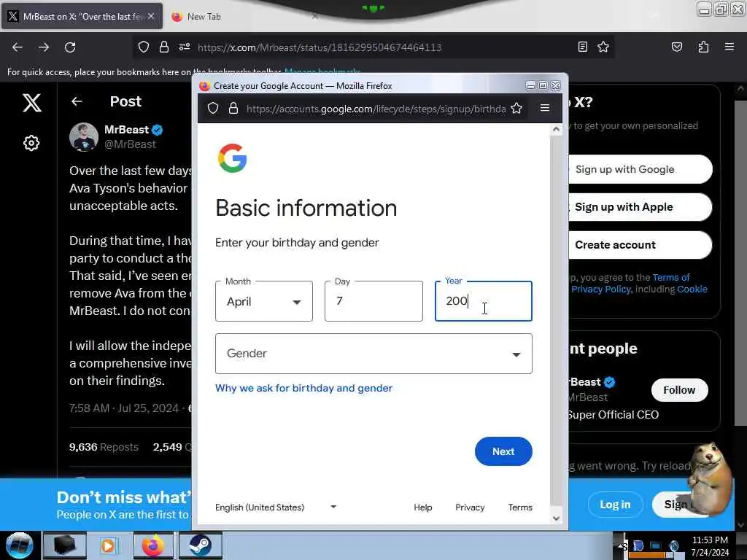Toggle reader view in main address bar
747x560 pixels.
[583, 47]
